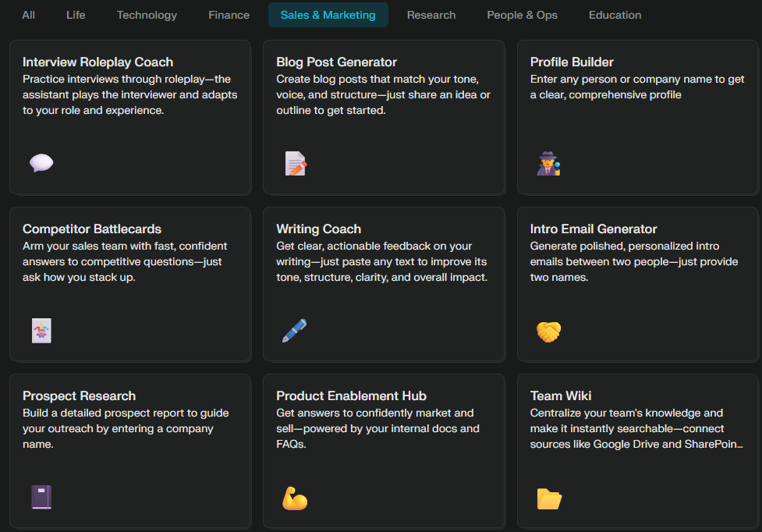The image size is (762, 532).
Task: Click the joker card icon on Competitor Battlecards
Action: [x=41, y=331]
